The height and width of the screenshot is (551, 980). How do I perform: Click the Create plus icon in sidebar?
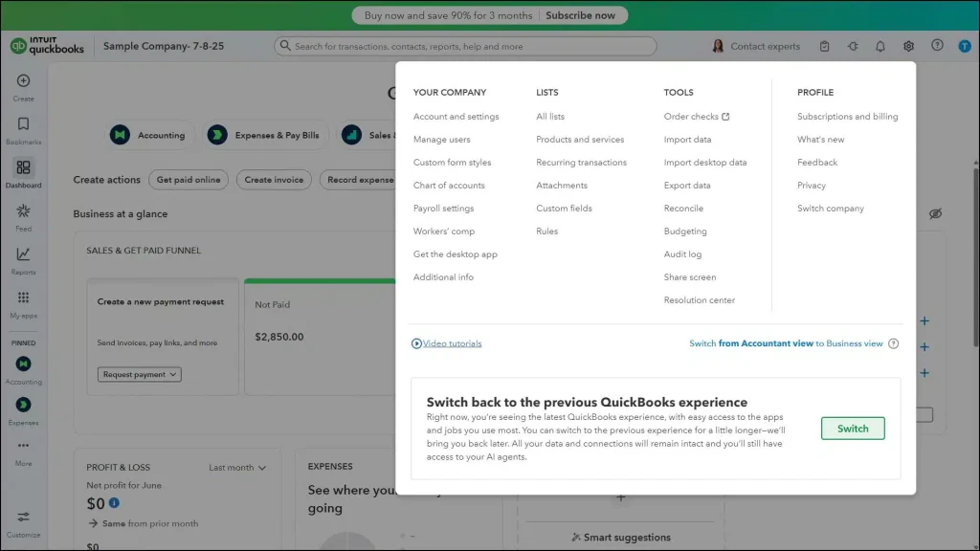(24, 81)
